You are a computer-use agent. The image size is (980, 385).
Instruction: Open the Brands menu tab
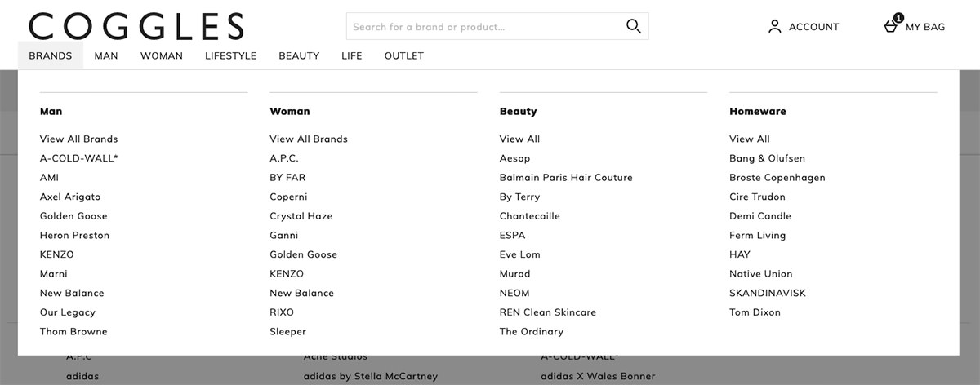[51, 56]
